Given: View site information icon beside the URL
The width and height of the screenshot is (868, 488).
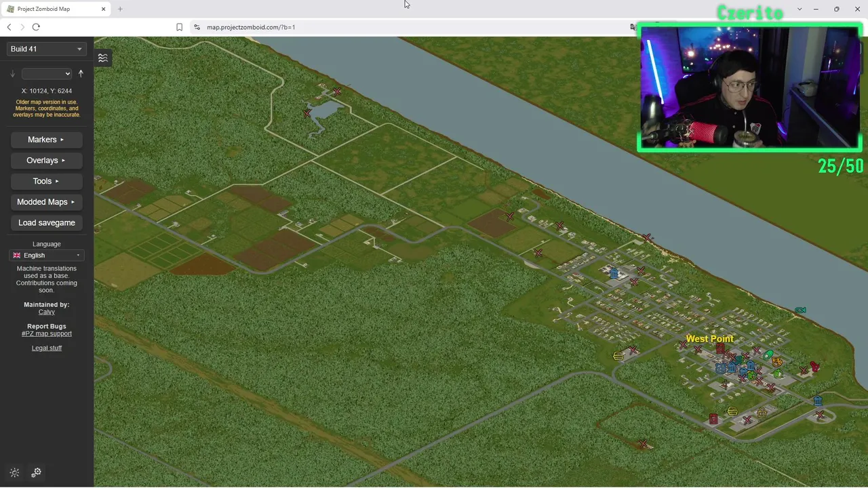Looking at the screenshot, I should (x=197, y=27).
